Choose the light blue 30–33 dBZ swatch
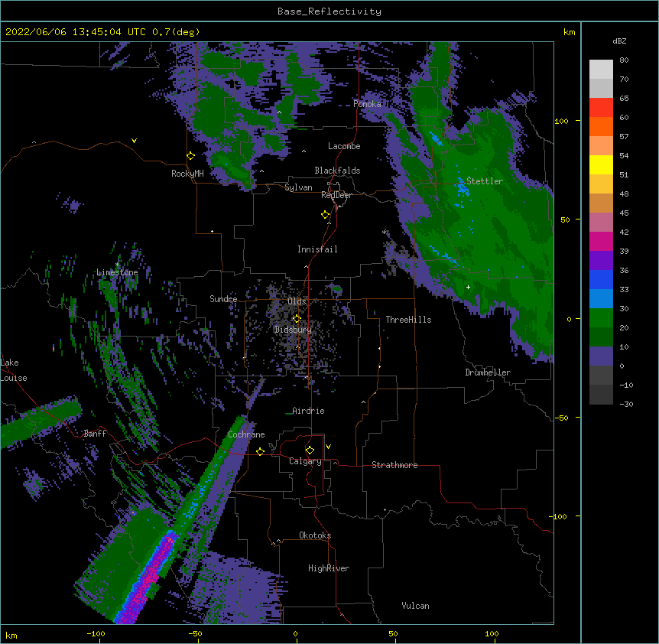 point(601,299)
